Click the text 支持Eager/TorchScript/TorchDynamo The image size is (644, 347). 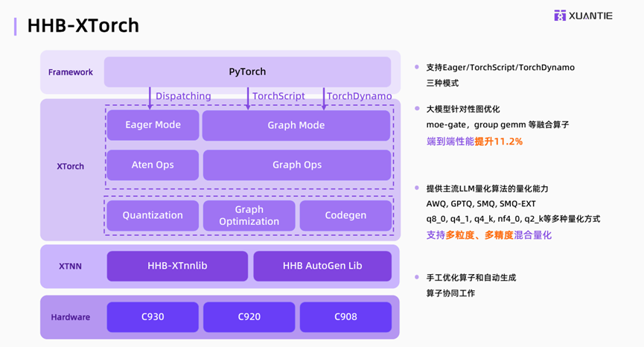pyautogui.click(x=500, y=67)
